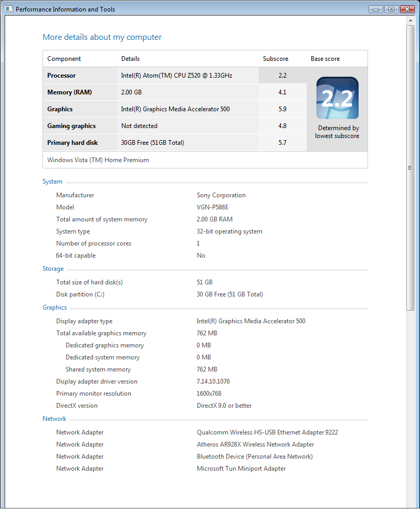This screenshot has height=509, width=420.
Task: Select the model value VGN-P588E
Action: click(x=213, y=207)
